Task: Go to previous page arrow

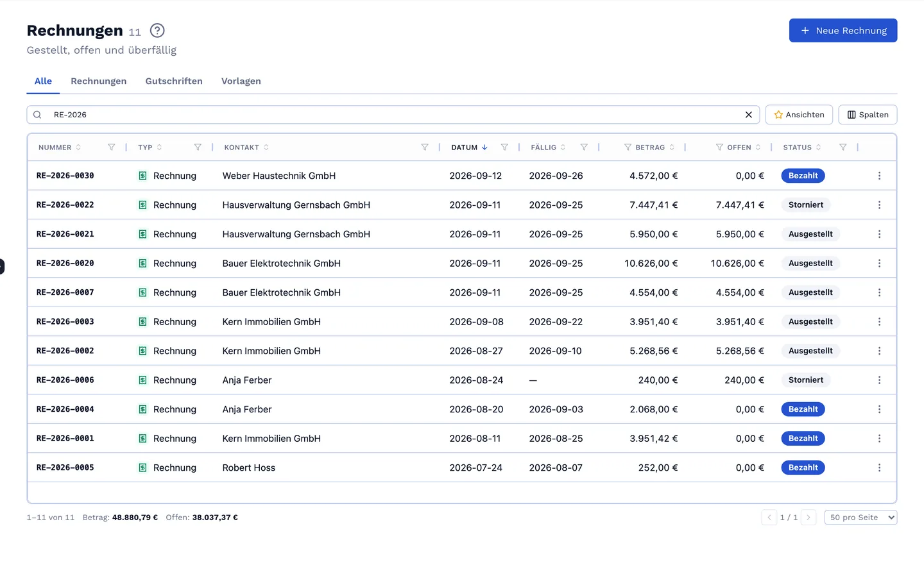Action: (x=769, y=518)
